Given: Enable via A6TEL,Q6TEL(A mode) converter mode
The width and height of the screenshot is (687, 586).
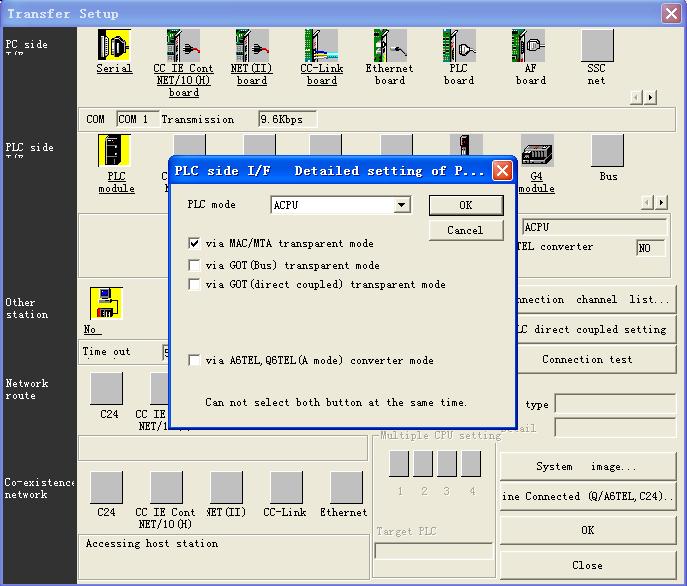Looking at the screenshot, I should [x=194, y=360].
